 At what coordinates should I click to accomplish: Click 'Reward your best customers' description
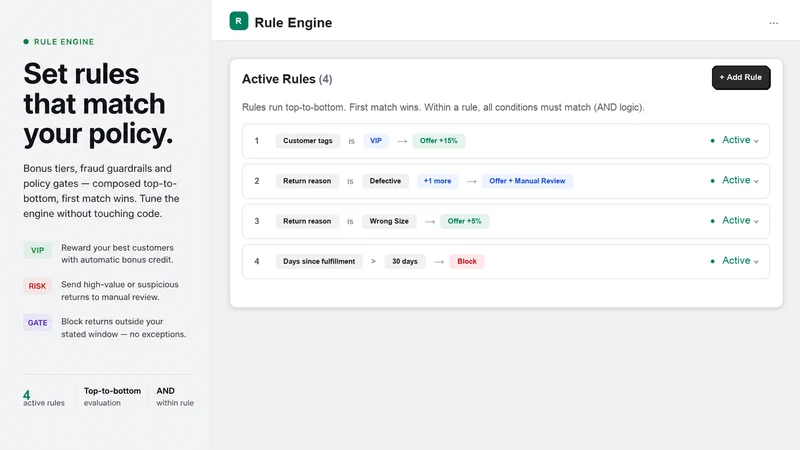point(117,254)
